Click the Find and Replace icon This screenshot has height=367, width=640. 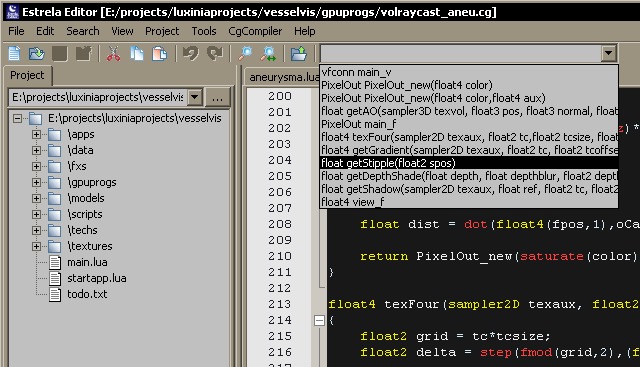[x=269, y=53]
